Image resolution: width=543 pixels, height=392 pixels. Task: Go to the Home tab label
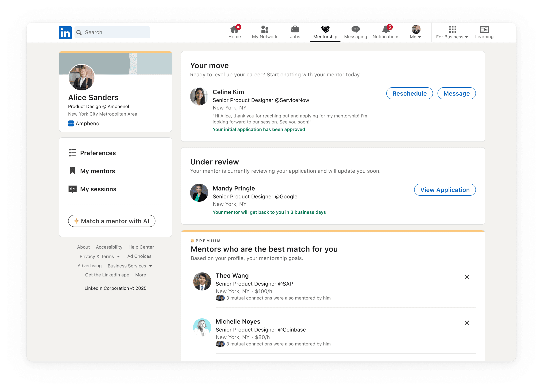[x=234, y=37]
